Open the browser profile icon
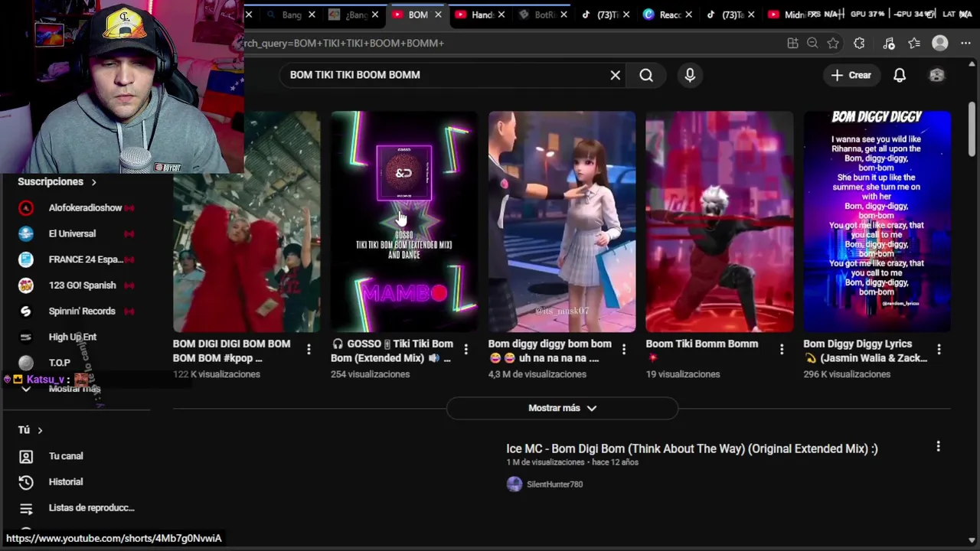The image size is (980, 551). (940, 44)
